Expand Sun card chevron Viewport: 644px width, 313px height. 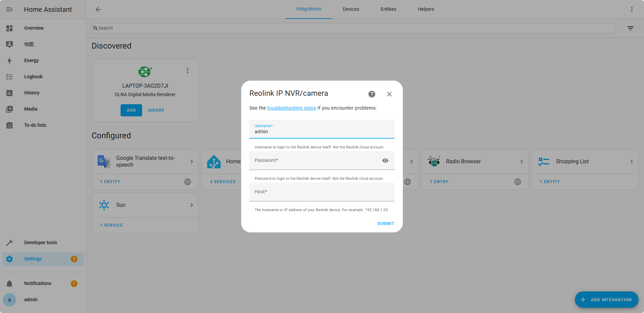192,205
